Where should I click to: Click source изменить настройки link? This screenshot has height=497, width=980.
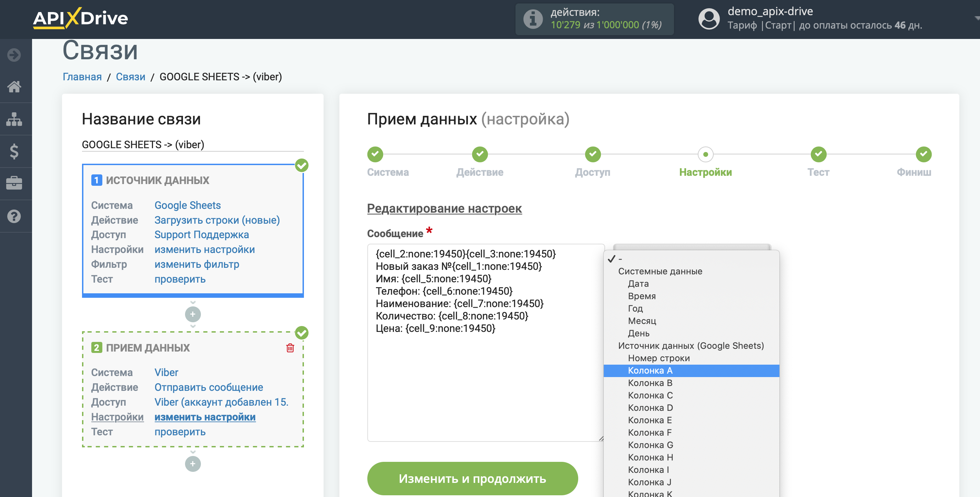(x=205, y=250)
